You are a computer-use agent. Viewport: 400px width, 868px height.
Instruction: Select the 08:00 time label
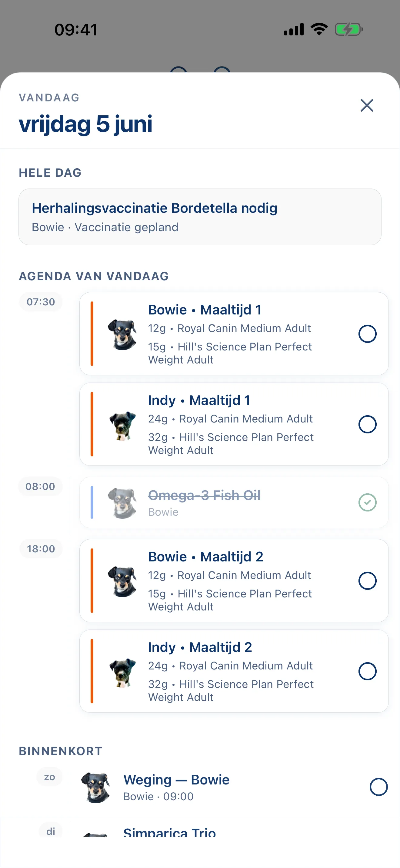[x=40, y=486]
